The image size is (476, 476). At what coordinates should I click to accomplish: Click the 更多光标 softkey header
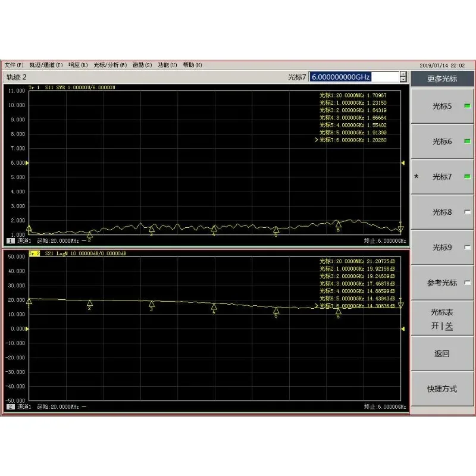tap(442, 79)
